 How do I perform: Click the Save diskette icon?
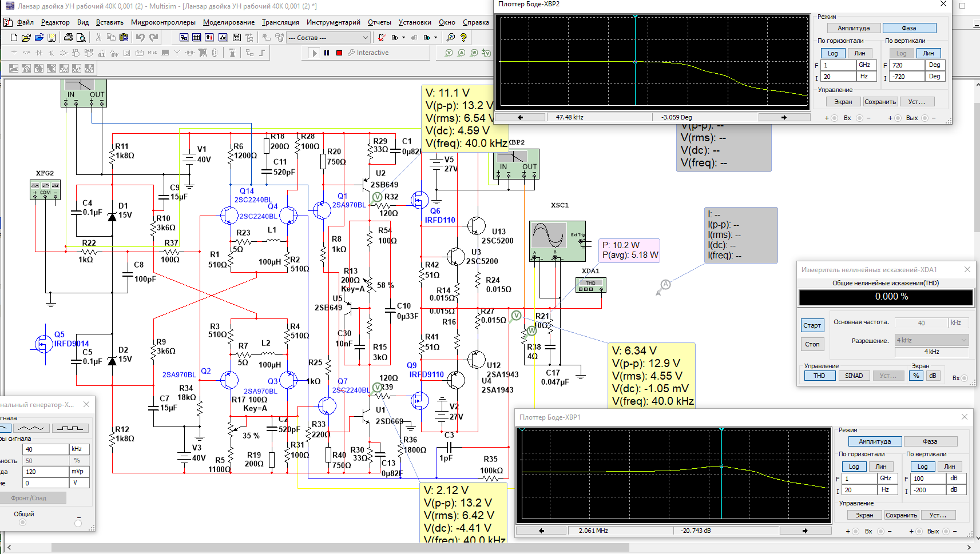point(51,38)
